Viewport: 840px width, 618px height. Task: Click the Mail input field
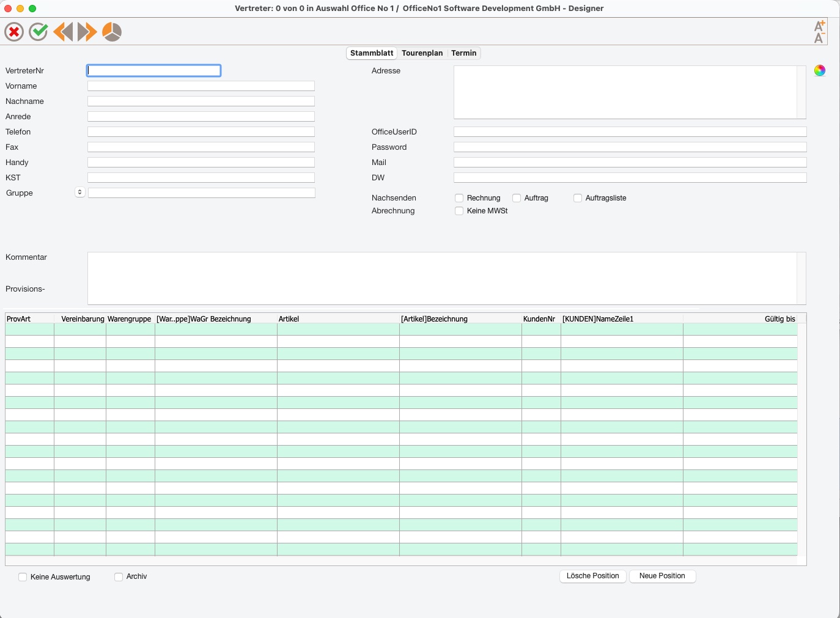[630, 163]
